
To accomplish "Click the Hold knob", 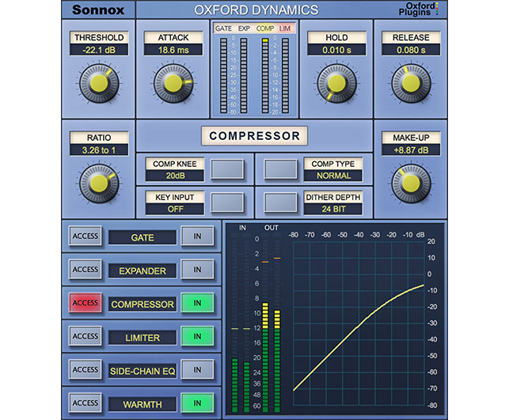I will 336,82.
